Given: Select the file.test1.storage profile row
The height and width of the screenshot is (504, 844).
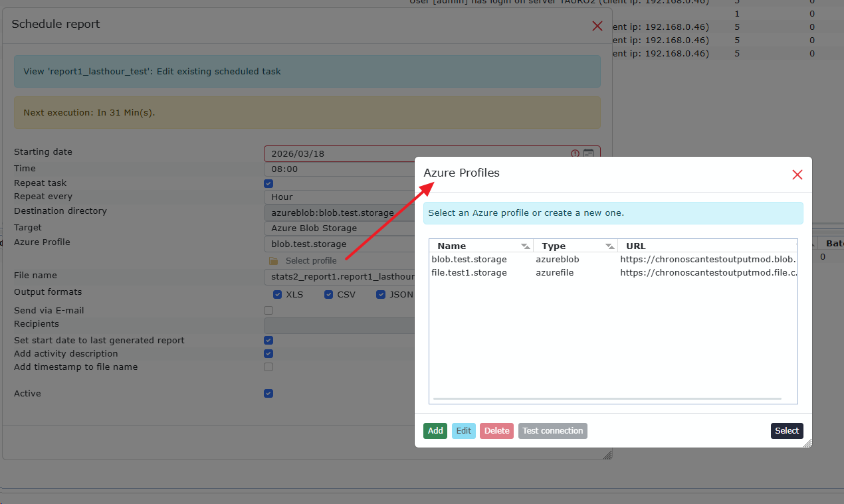Looking at the screenshot, I should click(x=469, y=273).
